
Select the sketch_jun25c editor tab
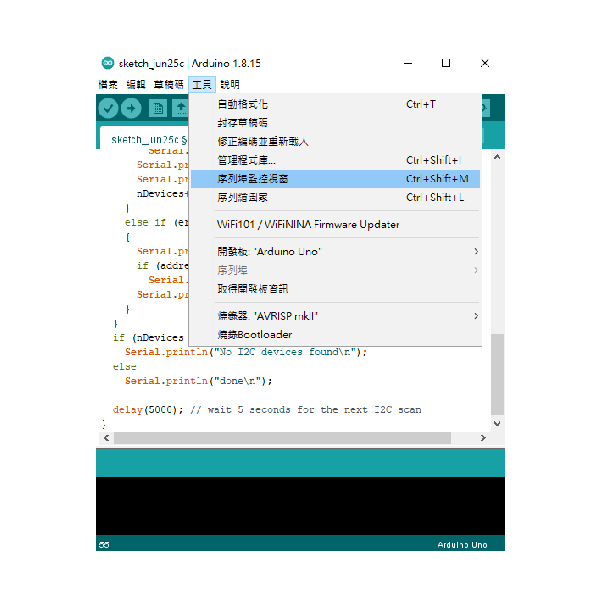click(145, 140)
